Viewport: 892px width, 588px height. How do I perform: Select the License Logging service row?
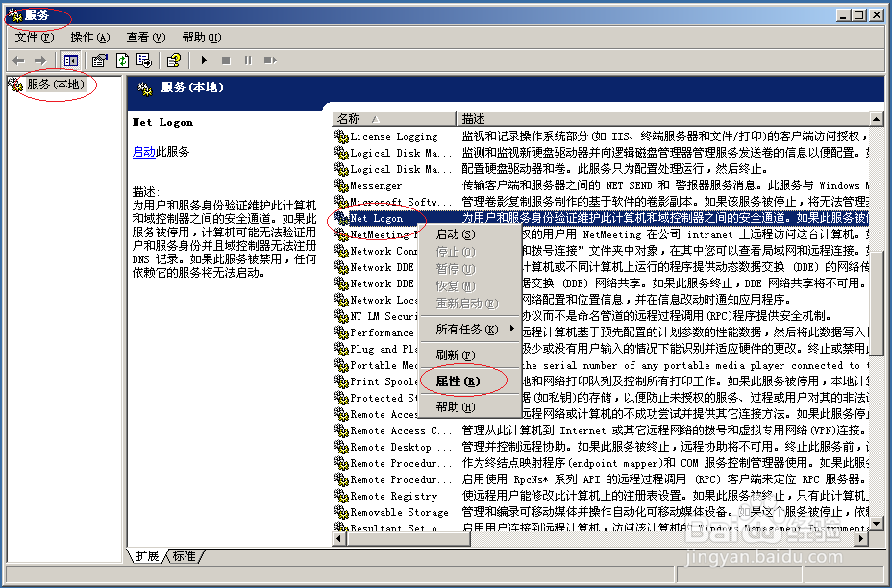pos(601,136)
